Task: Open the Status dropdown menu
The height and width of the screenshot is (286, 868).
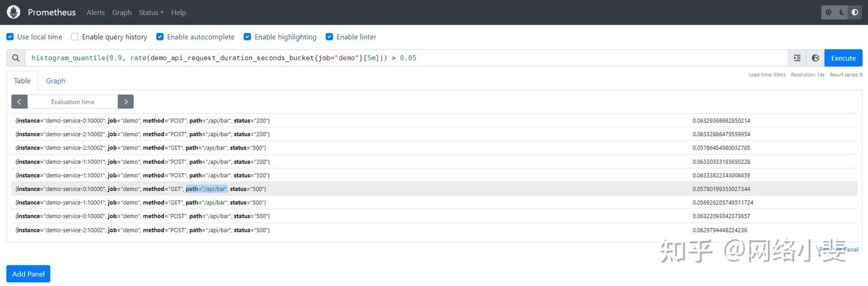Action: [x=151, y=12]
